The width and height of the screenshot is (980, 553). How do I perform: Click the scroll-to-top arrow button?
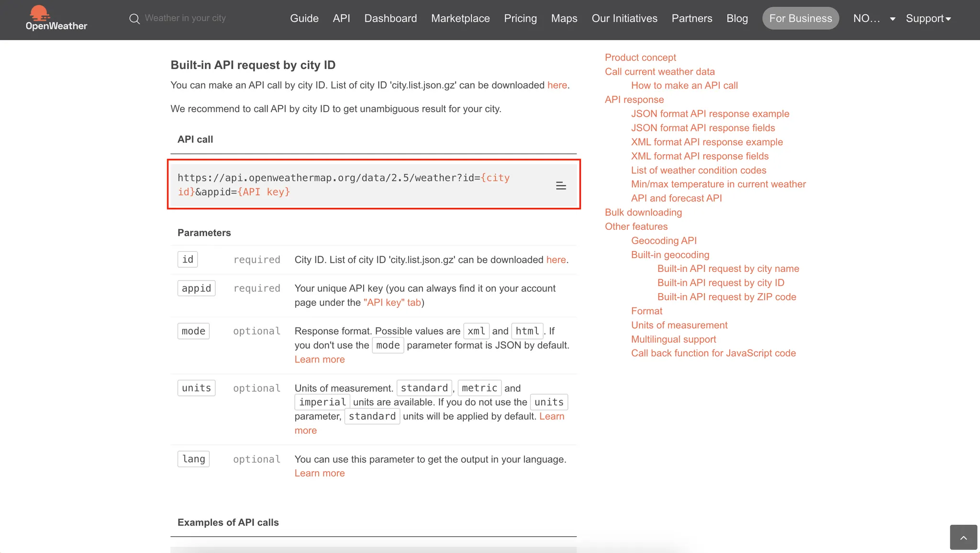963,537
